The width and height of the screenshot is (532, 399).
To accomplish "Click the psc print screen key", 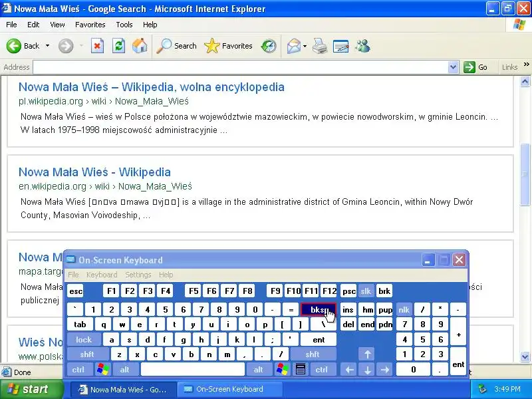I will pos(348,291).
